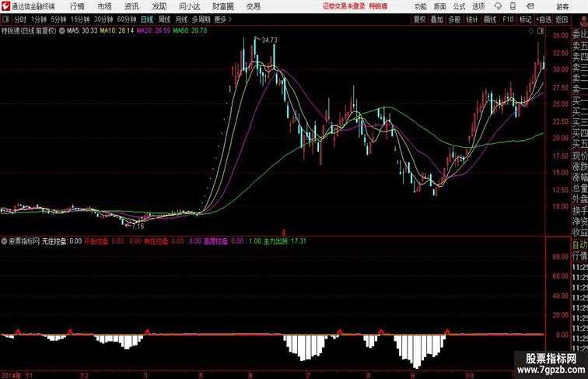Open the 功能 menu
Screen dimensions: 588x379
click(x=420, y=6)
